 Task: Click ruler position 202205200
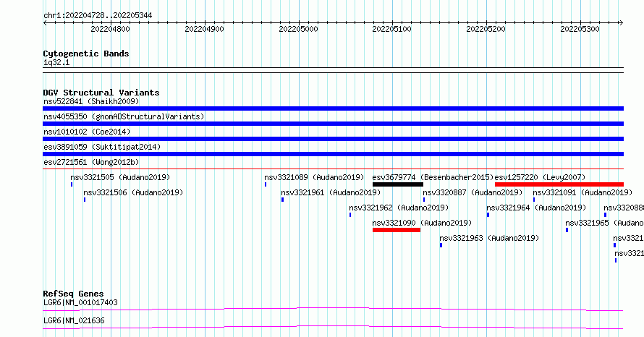(486, 29)
